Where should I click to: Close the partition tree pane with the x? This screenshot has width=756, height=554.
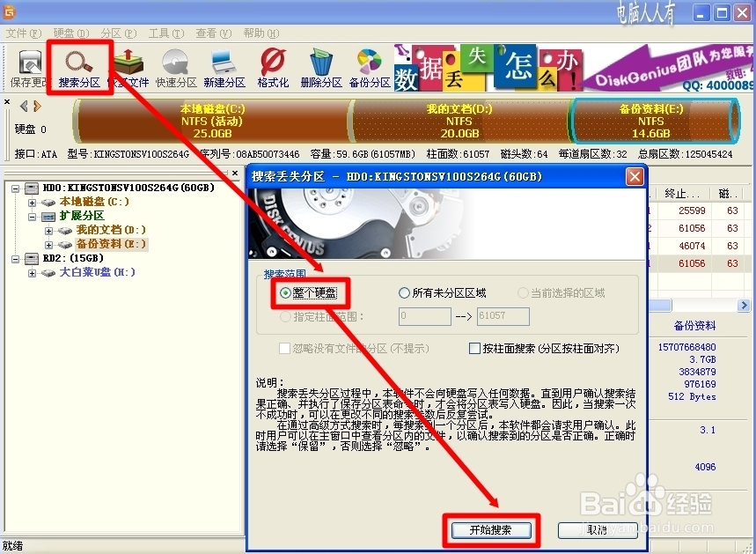click(235, 173)
